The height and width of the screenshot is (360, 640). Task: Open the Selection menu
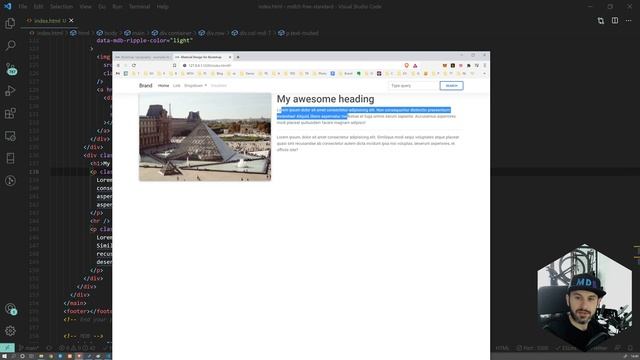(x=61, y=7)
